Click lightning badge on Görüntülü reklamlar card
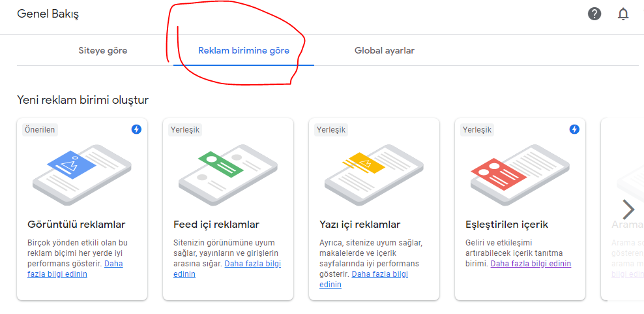Image resolution: width=644 pixels, height=314 pixels. (x=136, y=129)
